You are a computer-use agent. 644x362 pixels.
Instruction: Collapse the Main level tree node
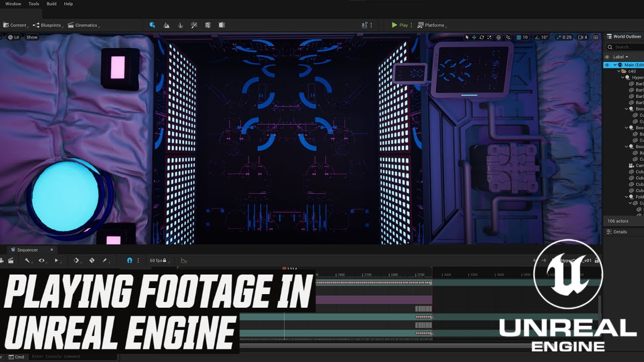tap(615, 65)
